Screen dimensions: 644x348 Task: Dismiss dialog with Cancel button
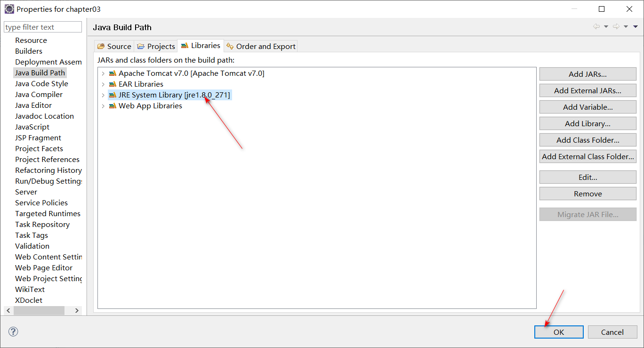[x=612, y=332]
